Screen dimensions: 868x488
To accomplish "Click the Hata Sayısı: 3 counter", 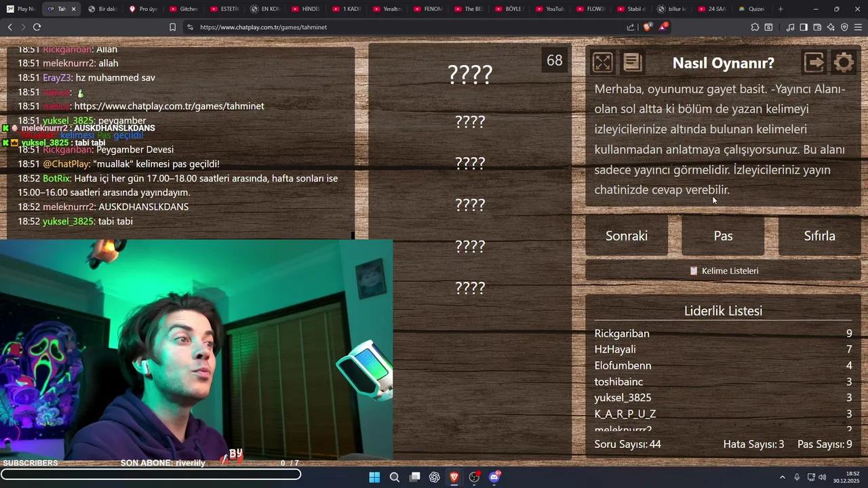I will (753, 445).
